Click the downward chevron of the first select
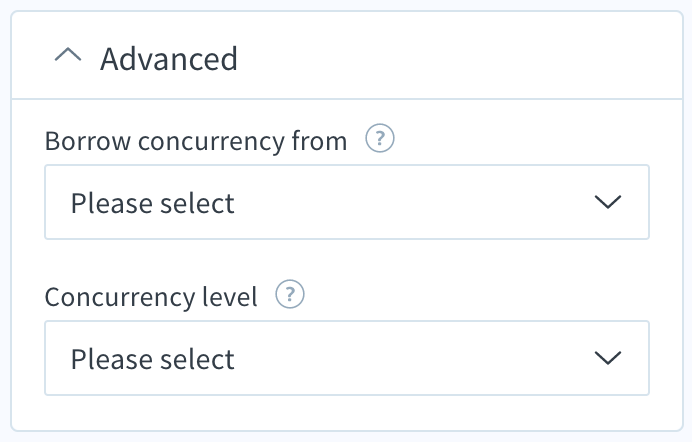The height and width of the screenshot is (442, 692). pyautogui.click(x=608, y=202)
